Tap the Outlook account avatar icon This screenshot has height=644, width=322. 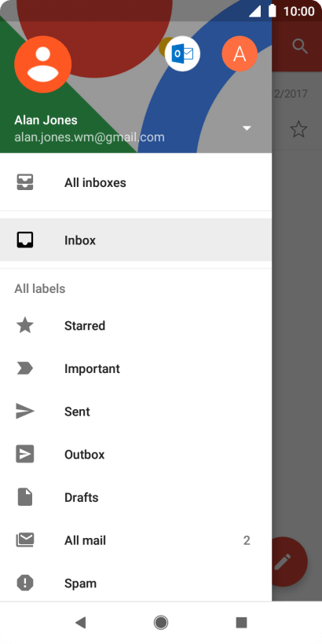point(182,54)
